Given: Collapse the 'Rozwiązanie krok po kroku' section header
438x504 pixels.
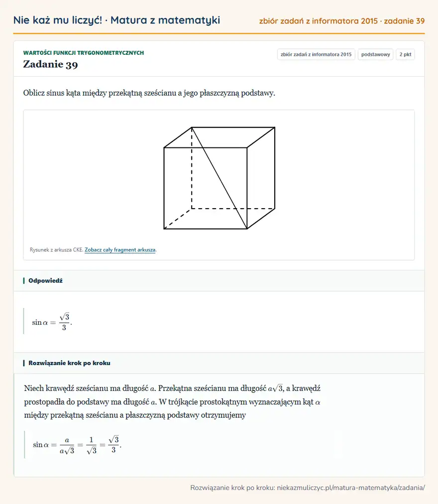Looking at the screenshot, I should click(x=219, y=363).
